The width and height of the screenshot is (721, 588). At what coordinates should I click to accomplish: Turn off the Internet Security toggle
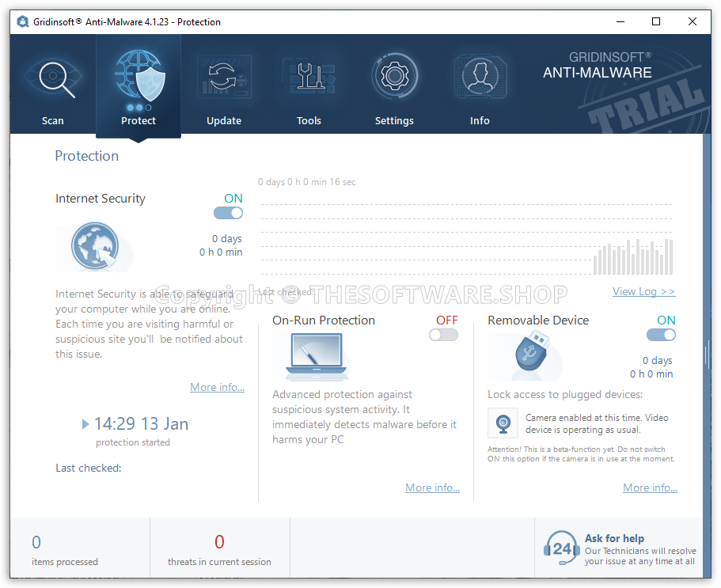click(228, 213)
